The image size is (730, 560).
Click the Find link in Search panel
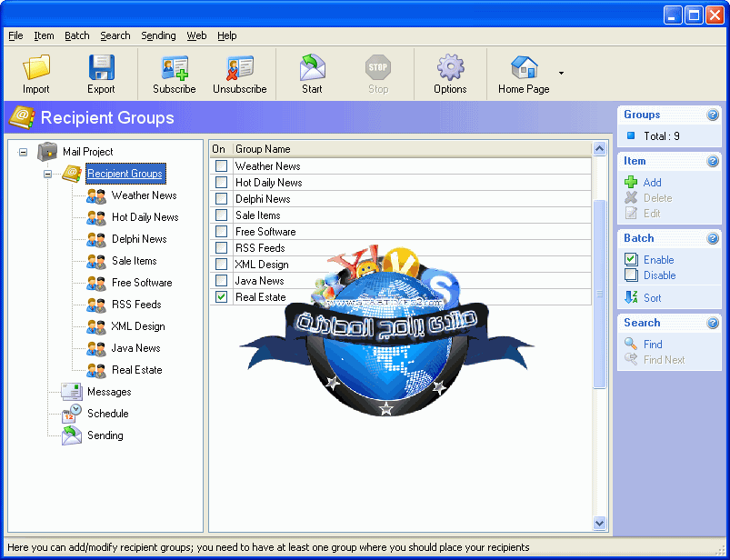(653, 345)
